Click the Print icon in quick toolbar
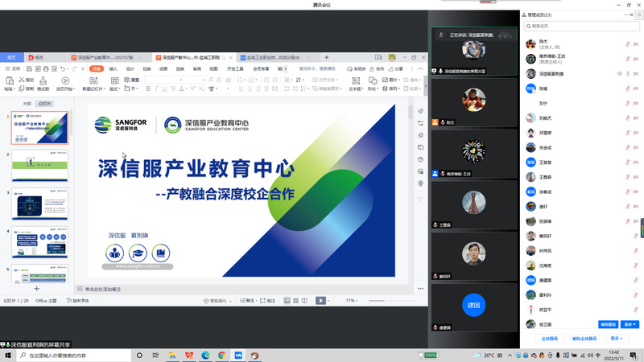 point(46,68)
